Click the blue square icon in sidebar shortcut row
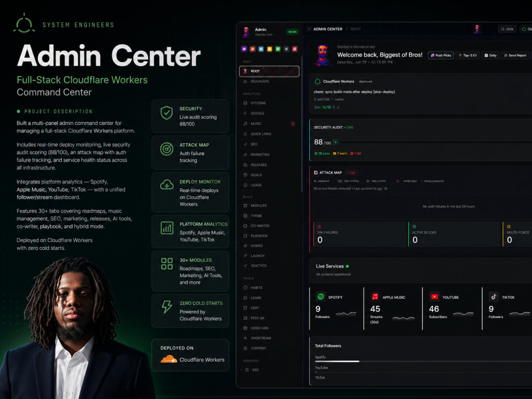 point(261,49)
